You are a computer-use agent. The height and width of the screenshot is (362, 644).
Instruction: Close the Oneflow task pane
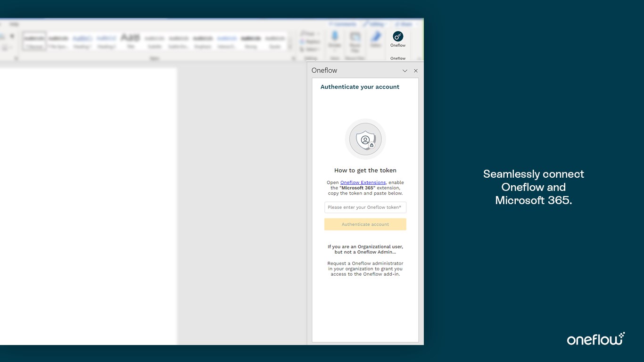(x=416, y=71)
